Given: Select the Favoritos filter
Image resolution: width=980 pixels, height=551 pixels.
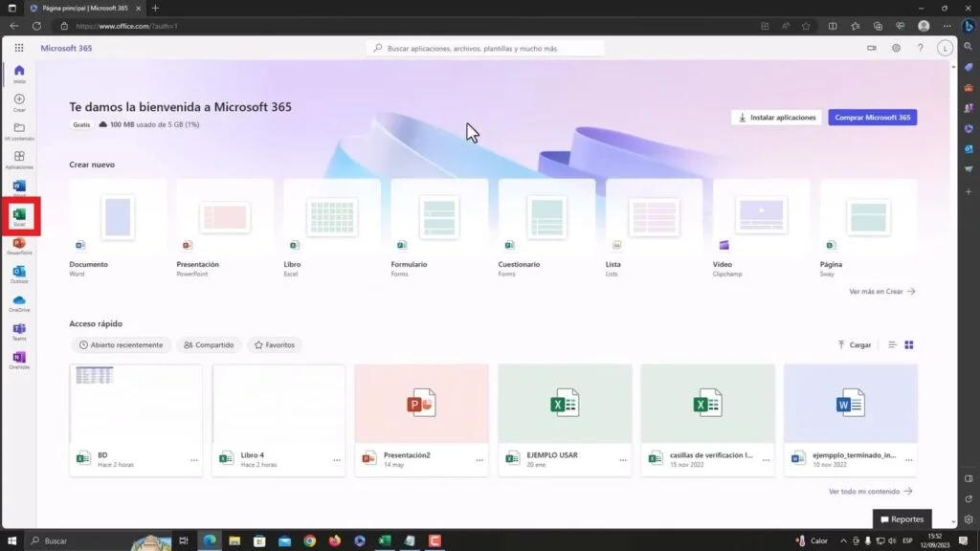Looking at the screenshot, I should [275, 344].
